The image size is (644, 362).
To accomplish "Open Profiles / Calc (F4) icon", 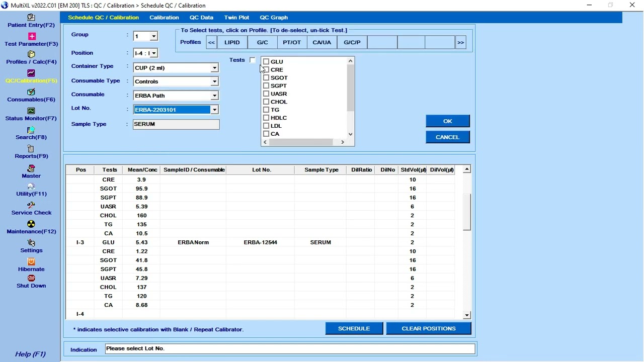I will [x=31, y=54].
